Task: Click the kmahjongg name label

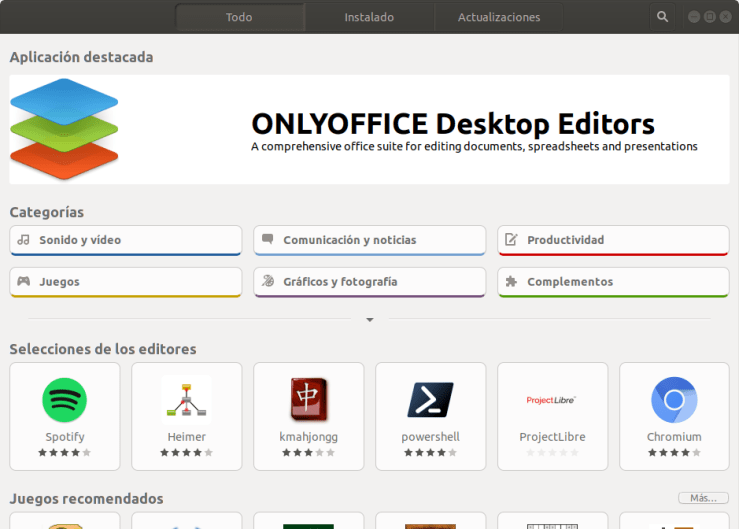Action: [309, 438]
